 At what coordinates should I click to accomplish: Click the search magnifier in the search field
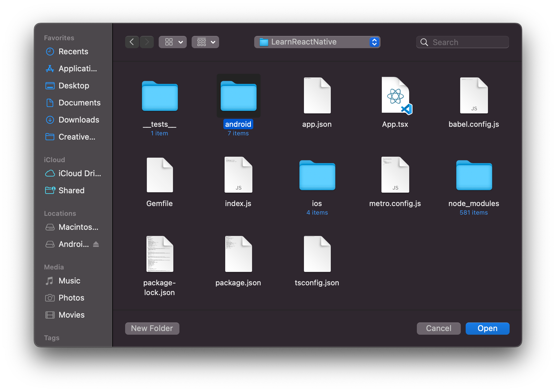pyautogui.click(x=424, y=42)
